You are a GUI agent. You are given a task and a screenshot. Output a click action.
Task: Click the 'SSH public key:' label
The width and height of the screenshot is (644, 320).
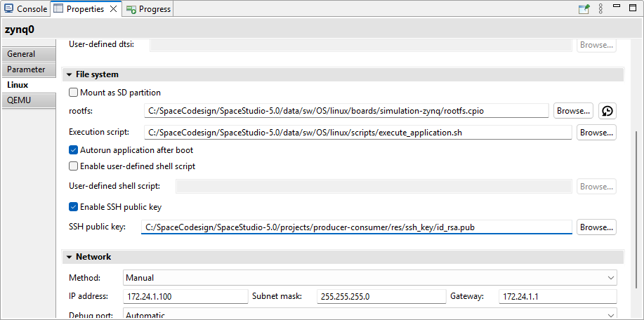click(x=98, y=227)
